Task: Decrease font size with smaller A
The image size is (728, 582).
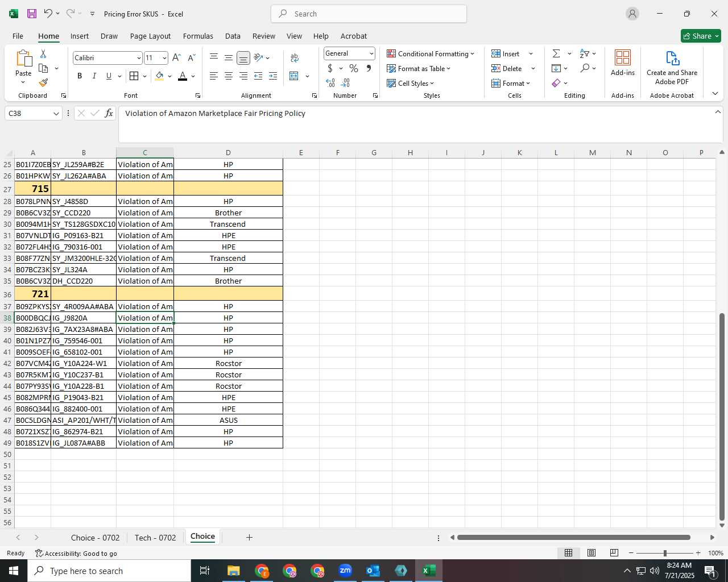Action: [191, 57]
